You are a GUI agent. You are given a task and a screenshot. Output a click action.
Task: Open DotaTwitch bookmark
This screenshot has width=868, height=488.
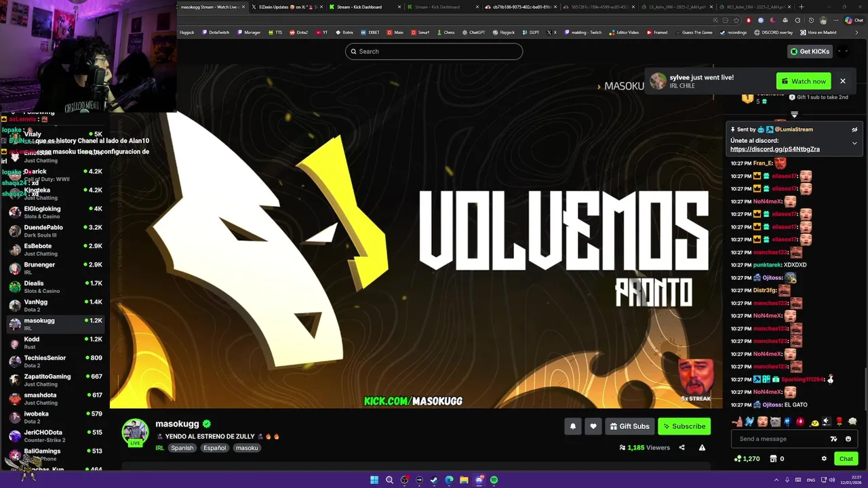[216, 33]
